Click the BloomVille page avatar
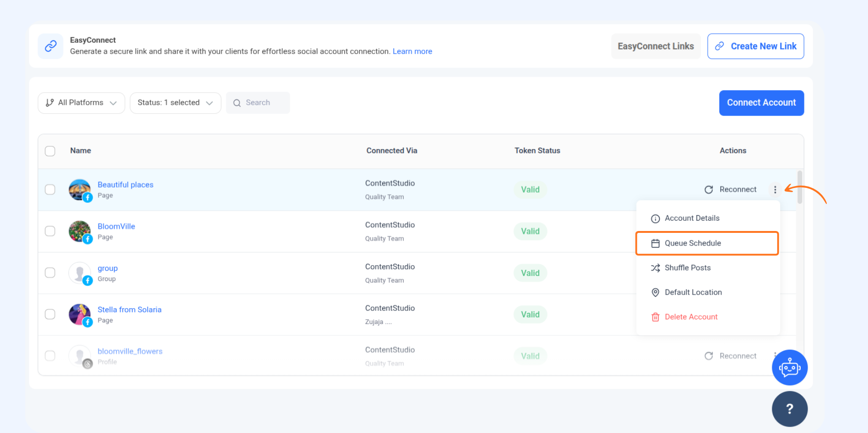Image resolution: width=868 pixels, height=433 pixels. click(x=80, y=231)
